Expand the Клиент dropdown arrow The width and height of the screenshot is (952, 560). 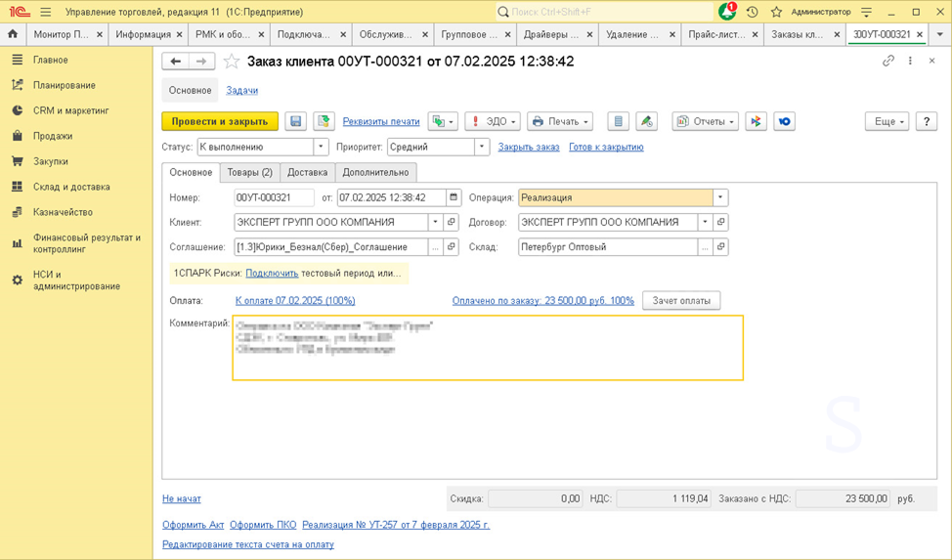[435, 222]
